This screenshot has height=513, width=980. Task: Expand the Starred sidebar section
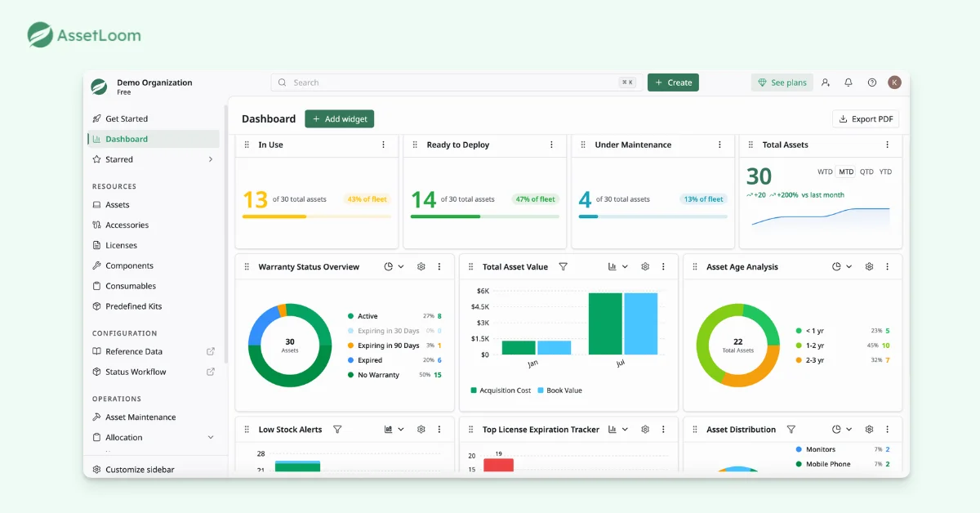pyautogui.click(x=211, y=159)
